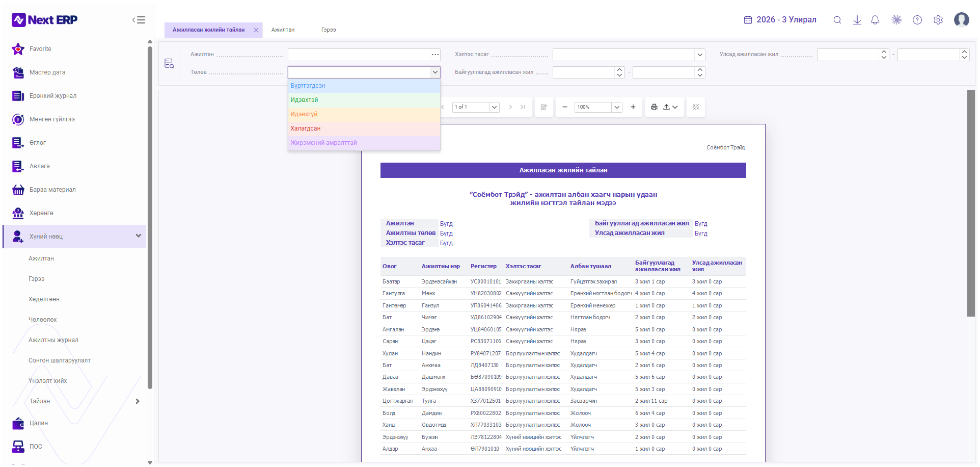This screenshot has height=467, width=980.
Task: Select the Идэвхтэй status option
Action: tap(364, 100)
